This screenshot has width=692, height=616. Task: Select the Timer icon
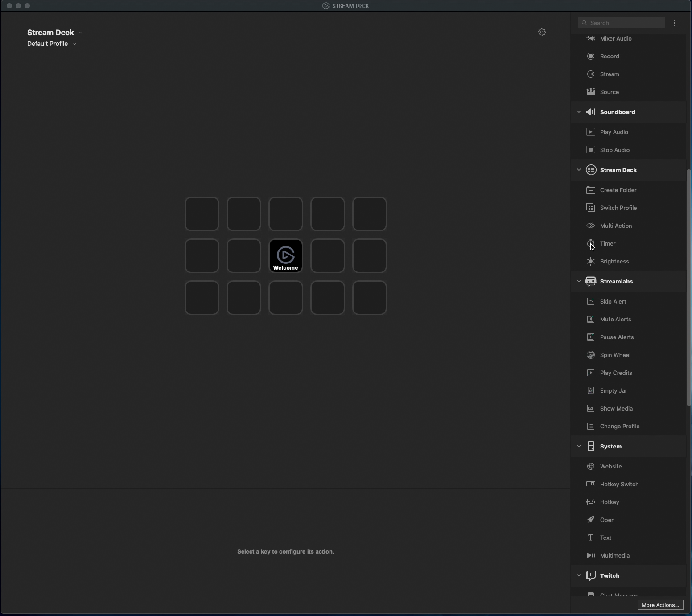coord(591,243)
